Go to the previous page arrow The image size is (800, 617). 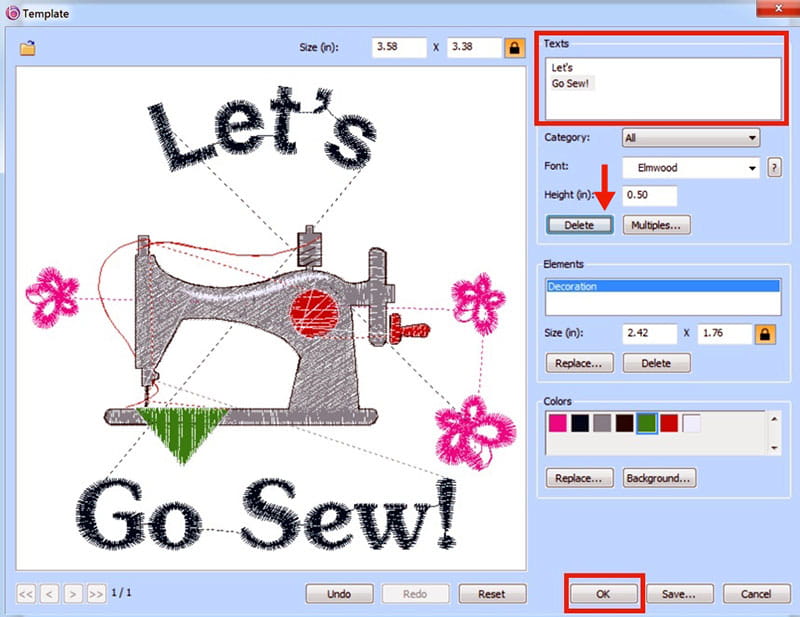(x=50, y=593)
